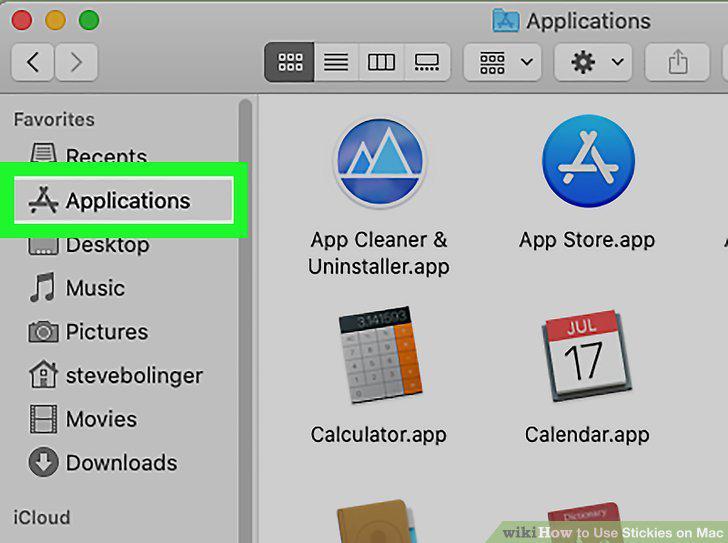The height and width of the screenshot is (543, 728).
Task: Select the brown Contacts book icon
Action: pos(378,521)
